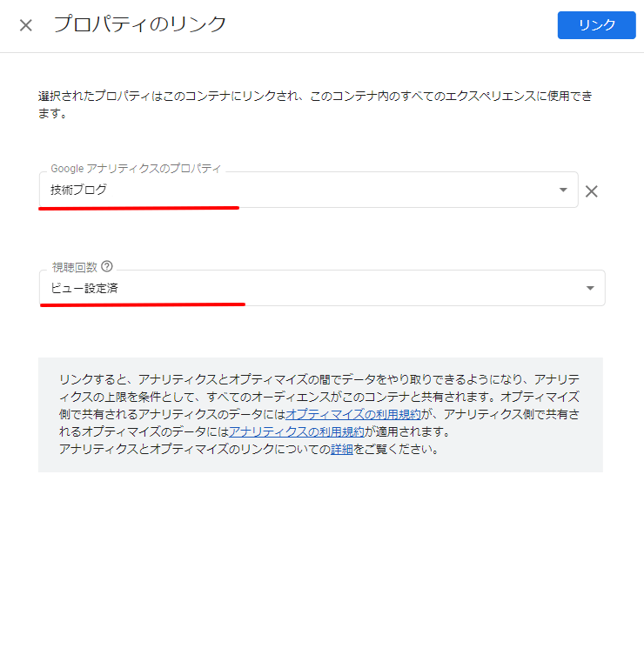
Task: Click the red underline beneath 技術ブログ
Action: pyautogui.click(x=138, y=208)
